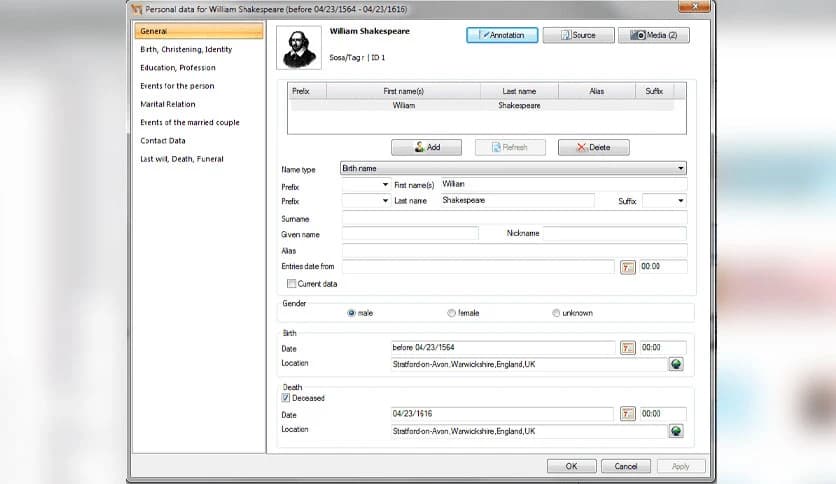The height and width of the screenshot is (484, 836).
Task: Click the Birth location field
Action: click(529, 365)
